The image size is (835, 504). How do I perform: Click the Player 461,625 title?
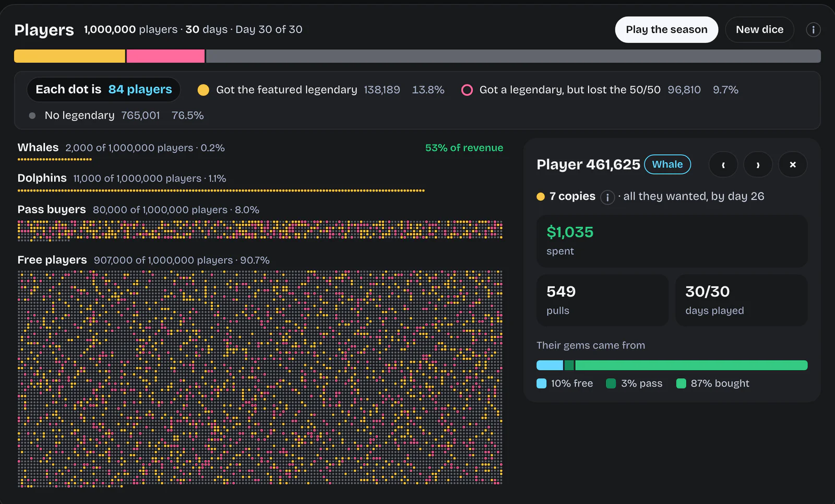tap(588, 164)
